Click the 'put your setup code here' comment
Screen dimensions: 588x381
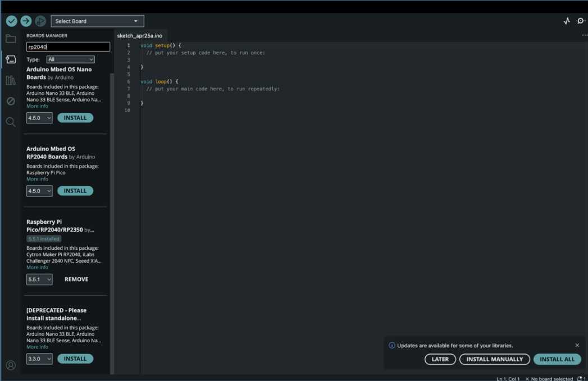click(x=206, y=53)
